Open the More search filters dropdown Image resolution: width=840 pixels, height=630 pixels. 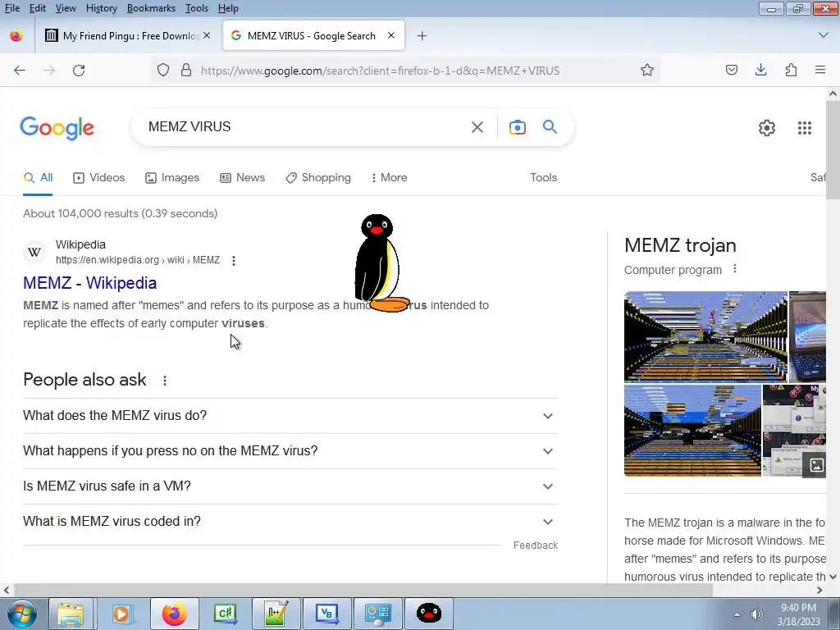(x=389, y=177)
